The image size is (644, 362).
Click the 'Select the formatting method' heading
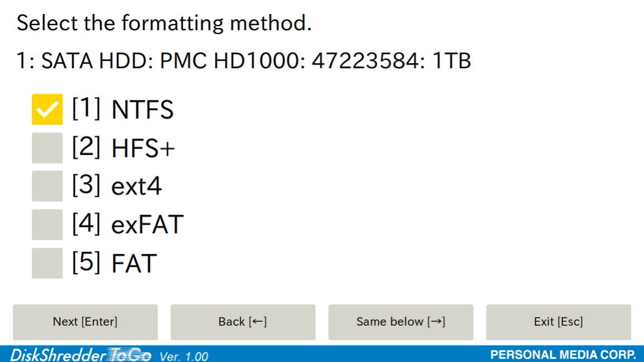pos(164,23)
